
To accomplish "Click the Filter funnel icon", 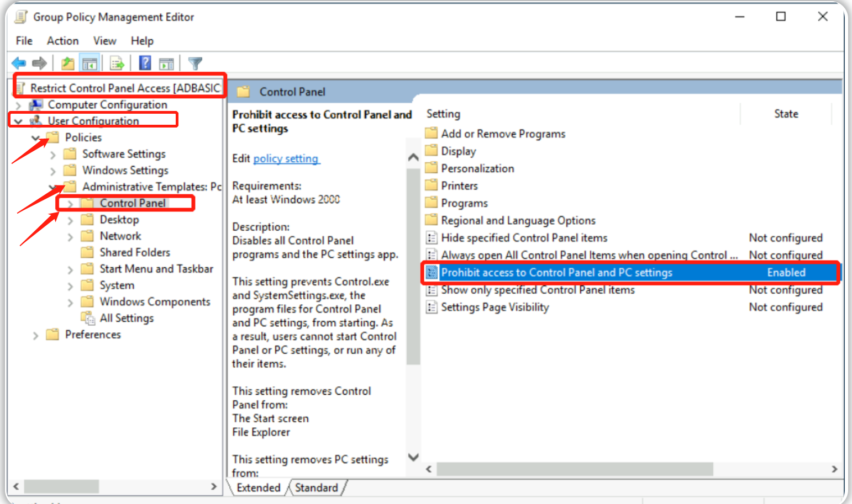I will [x=195, y=63].
